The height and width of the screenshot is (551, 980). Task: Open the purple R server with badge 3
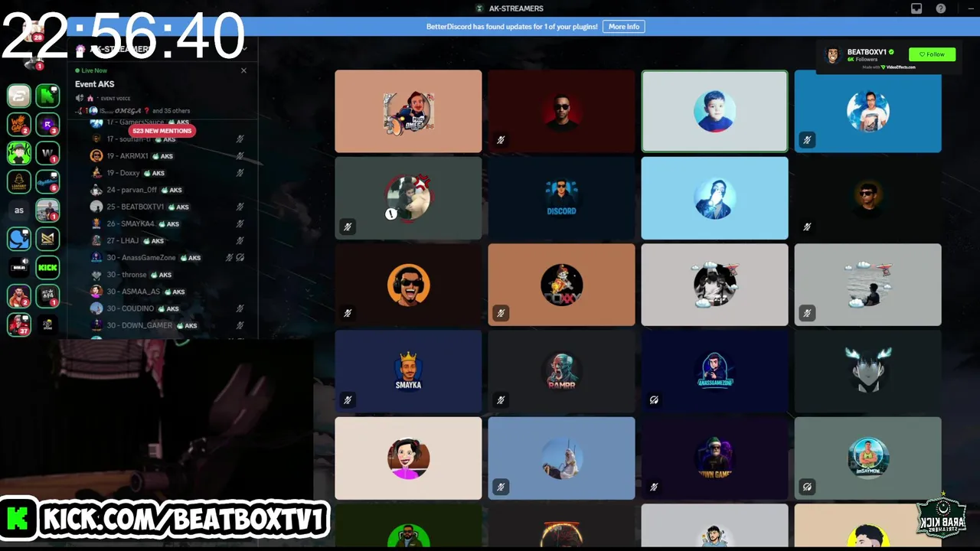pos(47,124)
